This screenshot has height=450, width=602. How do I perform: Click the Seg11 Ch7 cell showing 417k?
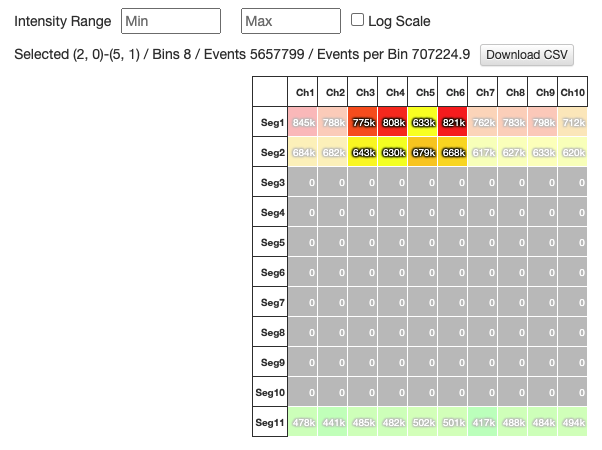click(x=483, y=423)
